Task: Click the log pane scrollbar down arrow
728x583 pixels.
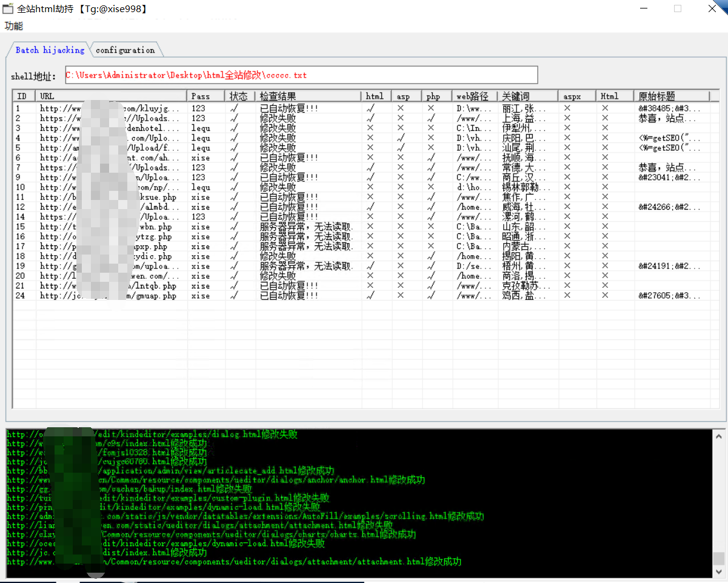Action: tap(719, 572)
